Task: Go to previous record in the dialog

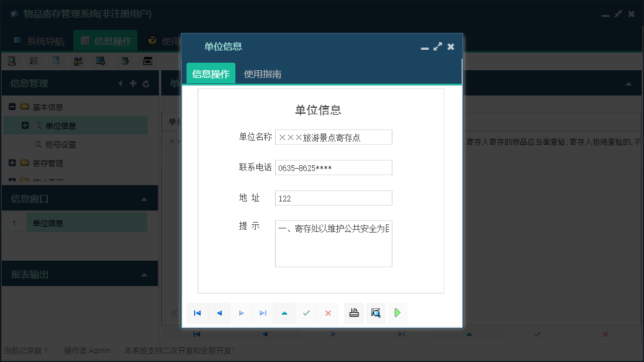Action: (219, 313)
